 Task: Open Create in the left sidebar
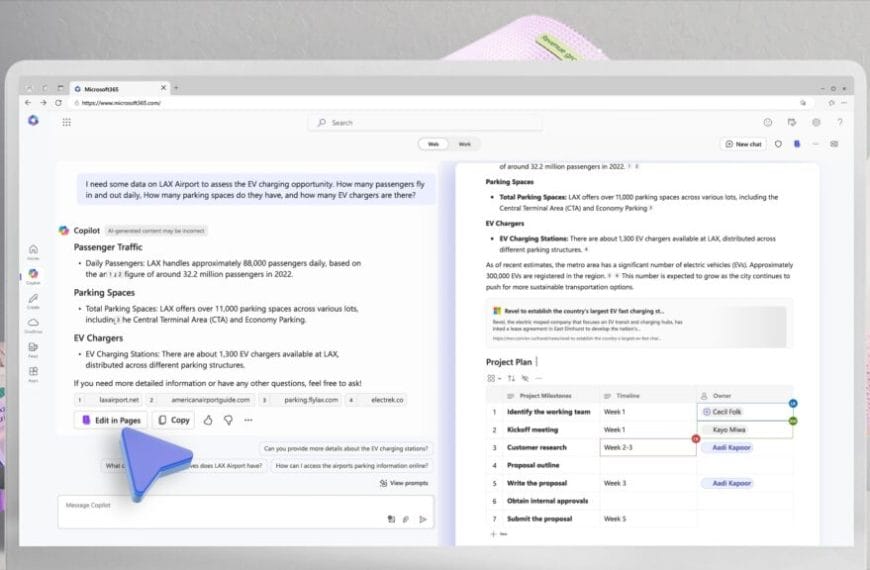(33, 301)
